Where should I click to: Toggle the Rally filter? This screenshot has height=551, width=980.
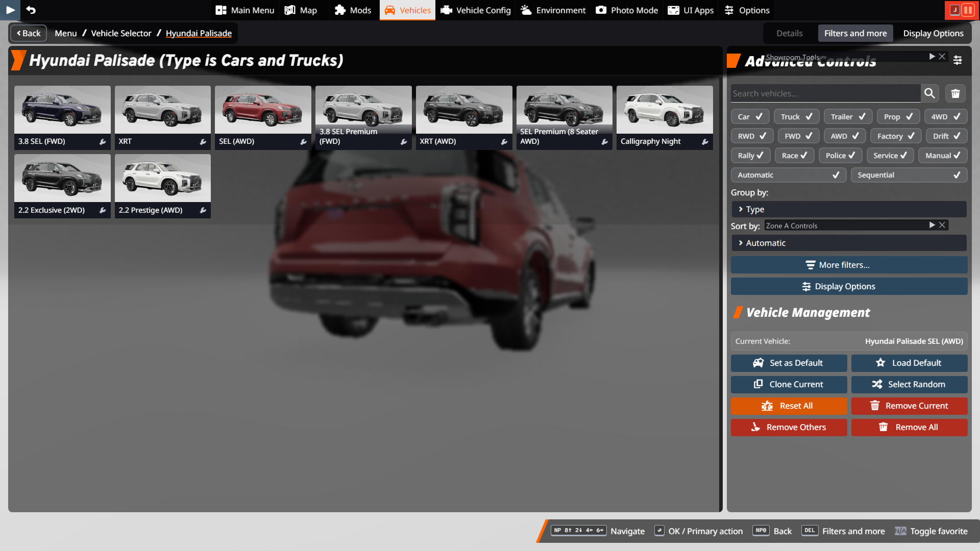click(x=750, y=156)
